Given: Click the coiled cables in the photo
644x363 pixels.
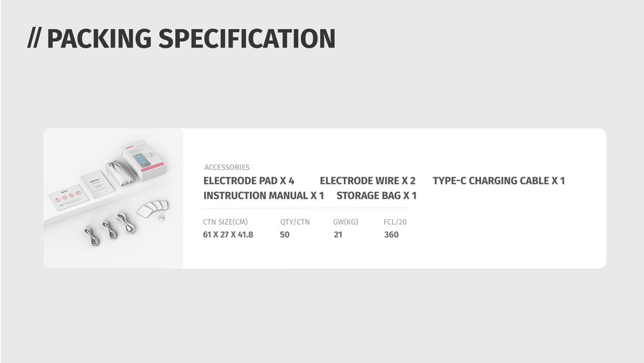Looking at the screenshot, I should coord(109,230).
